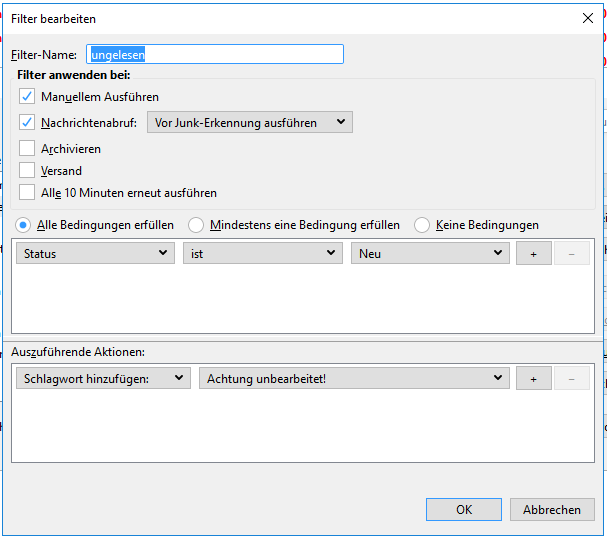The image size is (607, 539).
Task: Open the Status condition dropdown
Action: 96,254
